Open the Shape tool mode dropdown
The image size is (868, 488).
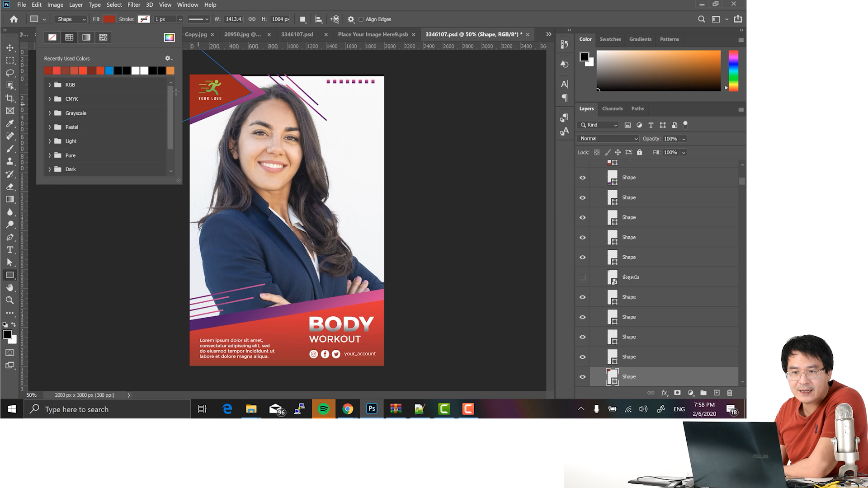(x=71, y=19)
